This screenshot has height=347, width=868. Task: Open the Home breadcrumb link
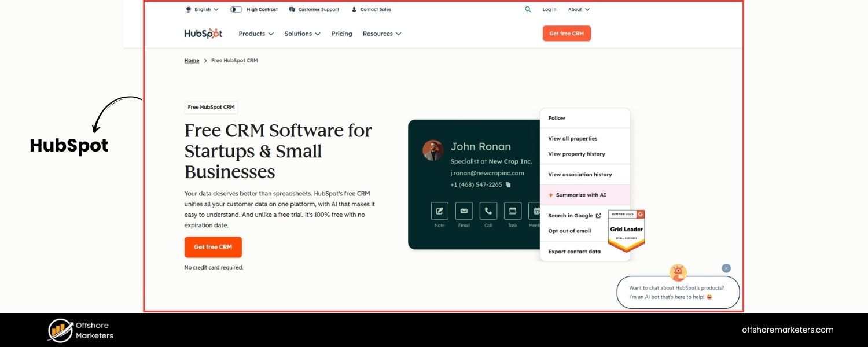[x=191, y=60]
